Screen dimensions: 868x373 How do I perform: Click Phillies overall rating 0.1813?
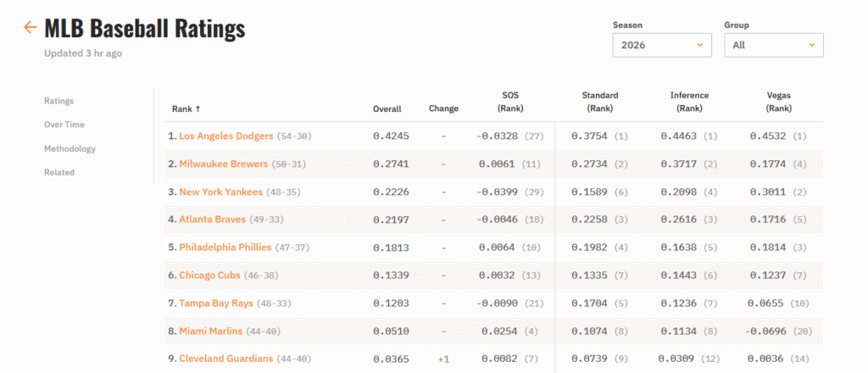click(x=391, y=248)
